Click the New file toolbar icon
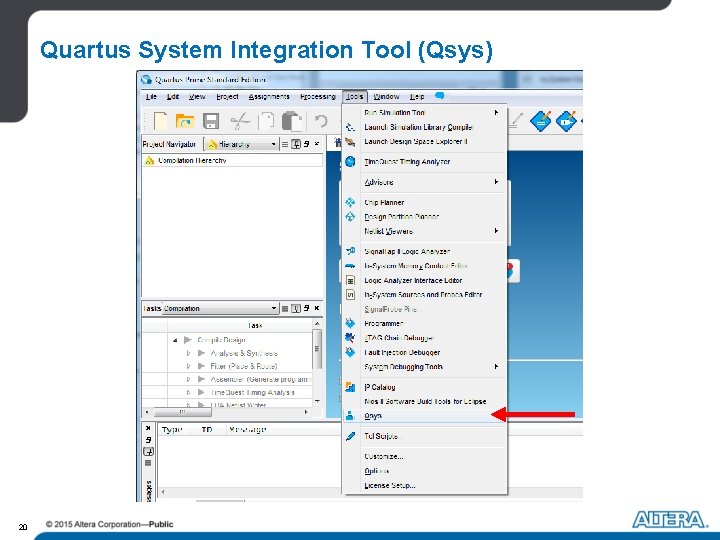Image resolution: width=720 pixels, height=540 pixels. [x=160, y=121]
